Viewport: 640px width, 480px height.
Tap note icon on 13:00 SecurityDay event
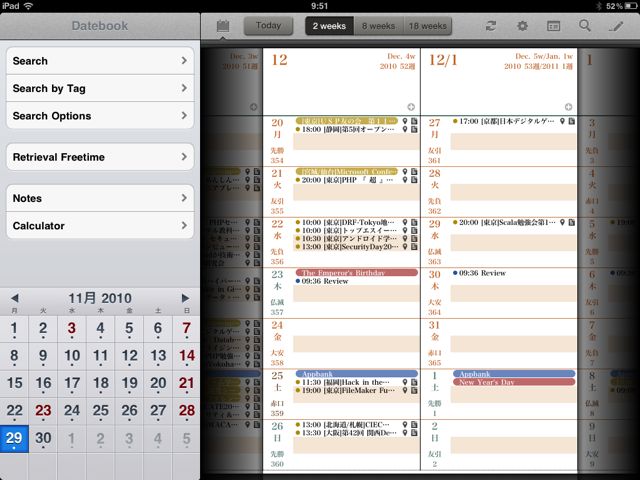[414, 247]
